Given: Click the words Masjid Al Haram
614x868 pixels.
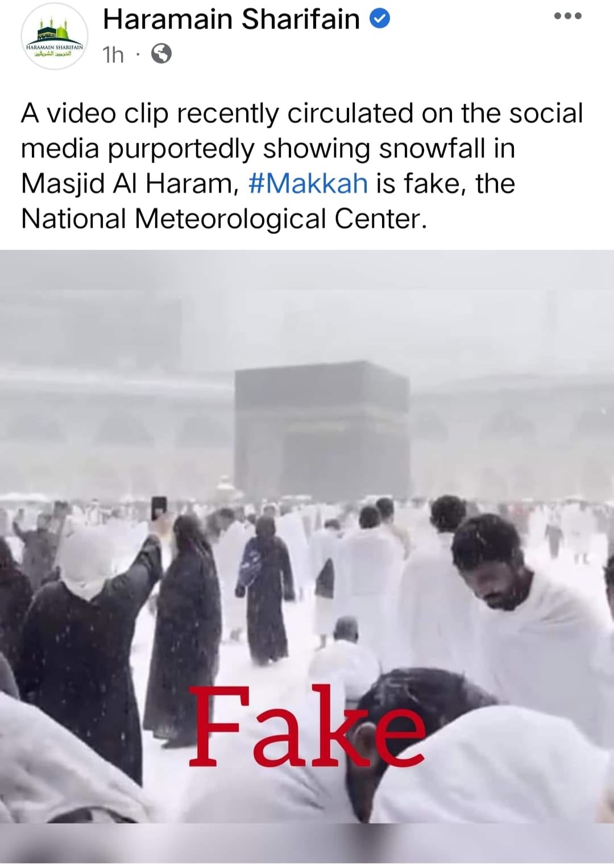Looking at the screenshot, I should (126, 184).
